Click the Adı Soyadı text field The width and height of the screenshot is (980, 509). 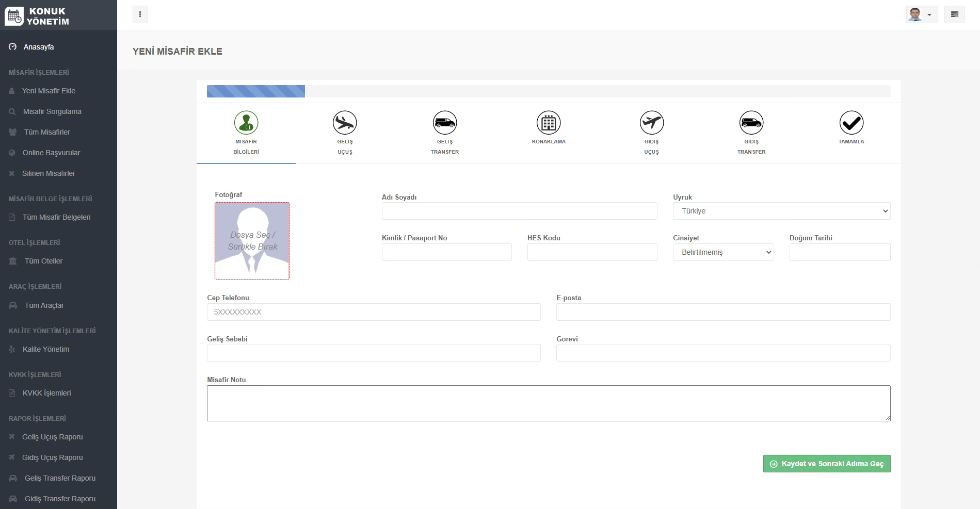(519, 211)
